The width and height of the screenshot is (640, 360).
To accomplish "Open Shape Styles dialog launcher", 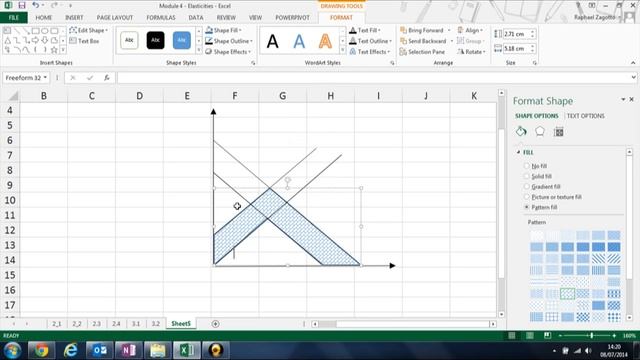I will pos(253,63).
